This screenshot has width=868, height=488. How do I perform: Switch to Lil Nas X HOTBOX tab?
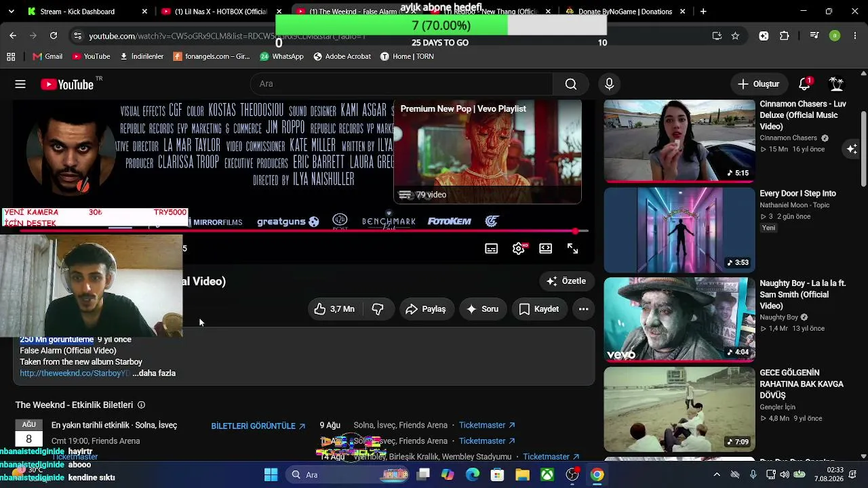(220, 12)
